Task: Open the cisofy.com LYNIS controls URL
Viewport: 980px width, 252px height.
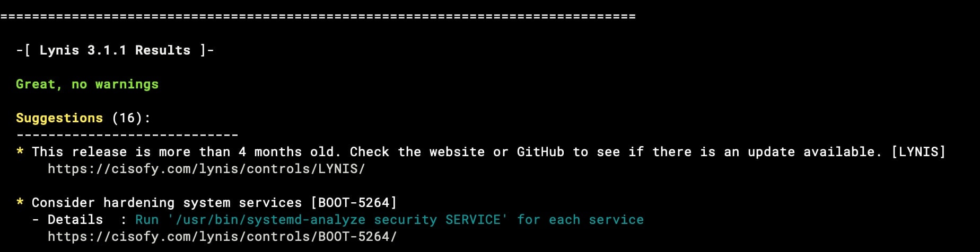Action: [206, 169]
